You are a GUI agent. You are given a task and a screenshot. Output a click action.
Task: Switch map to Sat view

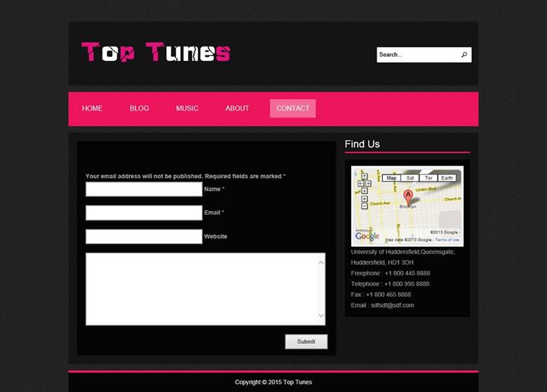click(x=410, y=178)
